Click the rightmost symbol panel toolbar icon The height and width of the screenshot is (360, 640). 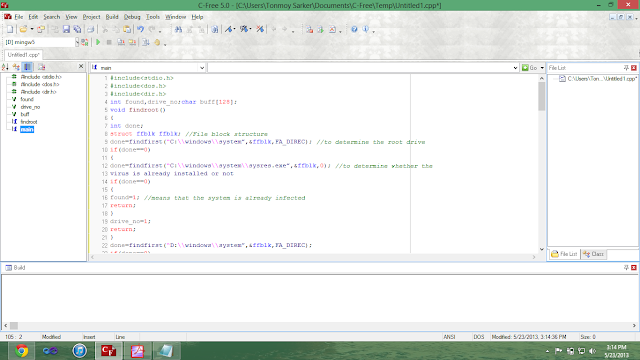[42, 67]
